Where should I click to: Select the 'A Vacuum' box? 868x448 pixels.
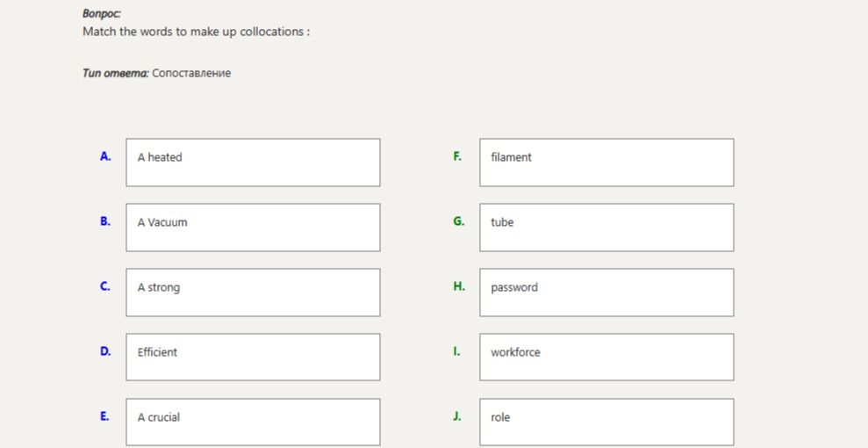click(x=253, y=227)
